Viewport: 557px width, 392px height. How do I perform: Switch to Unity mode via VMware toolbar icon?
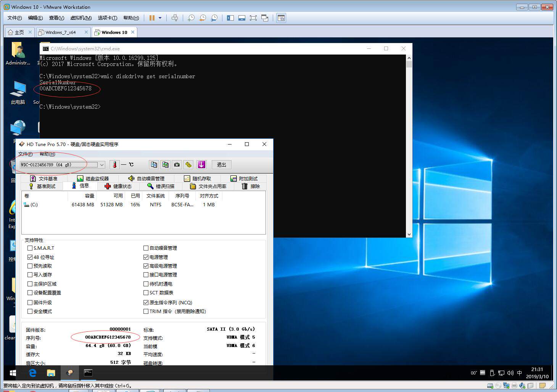[265, 18]
